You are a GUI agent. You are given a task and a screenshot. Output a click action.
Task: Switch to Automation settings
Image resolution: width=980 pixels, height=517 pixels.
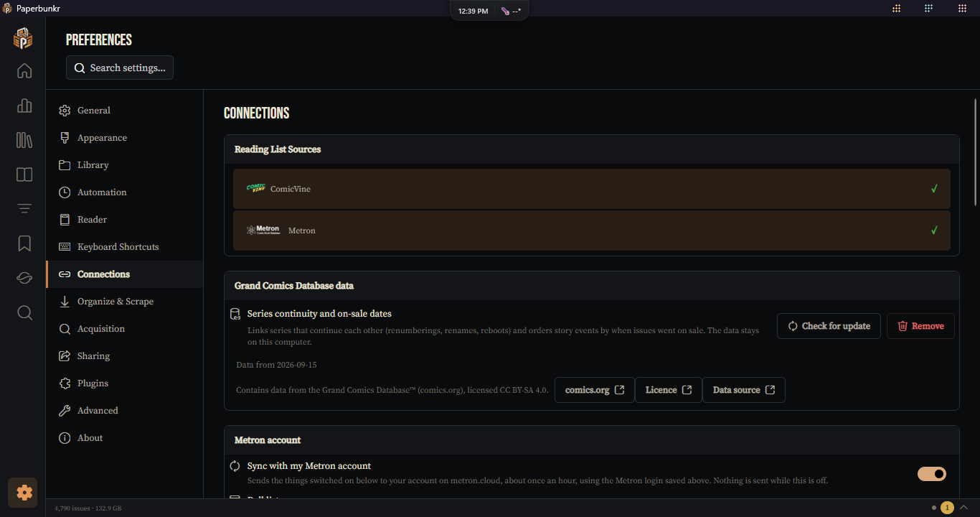pos(125,192)
